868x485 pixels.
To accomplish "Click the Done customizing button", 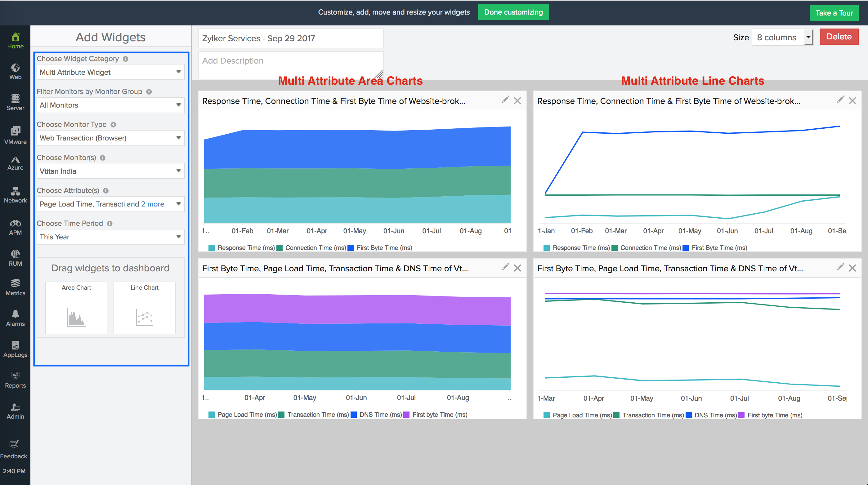I will 513,12.
